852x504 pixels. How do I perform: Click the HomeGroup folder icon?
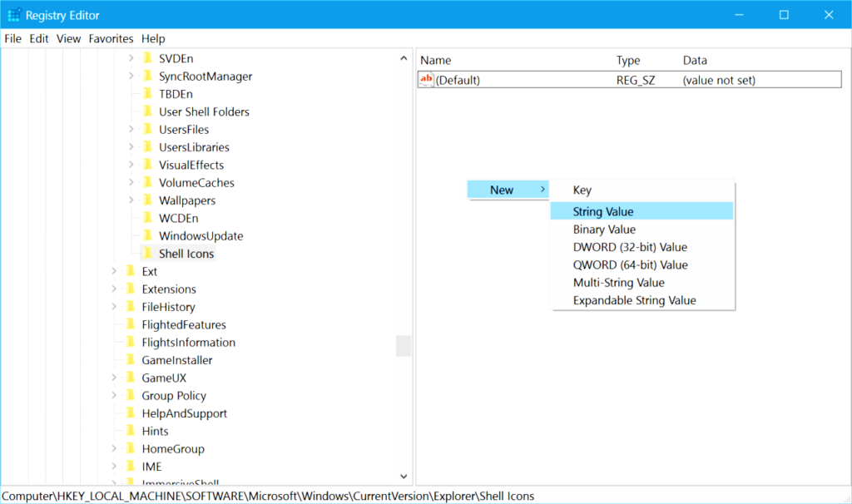pos(131,448)
